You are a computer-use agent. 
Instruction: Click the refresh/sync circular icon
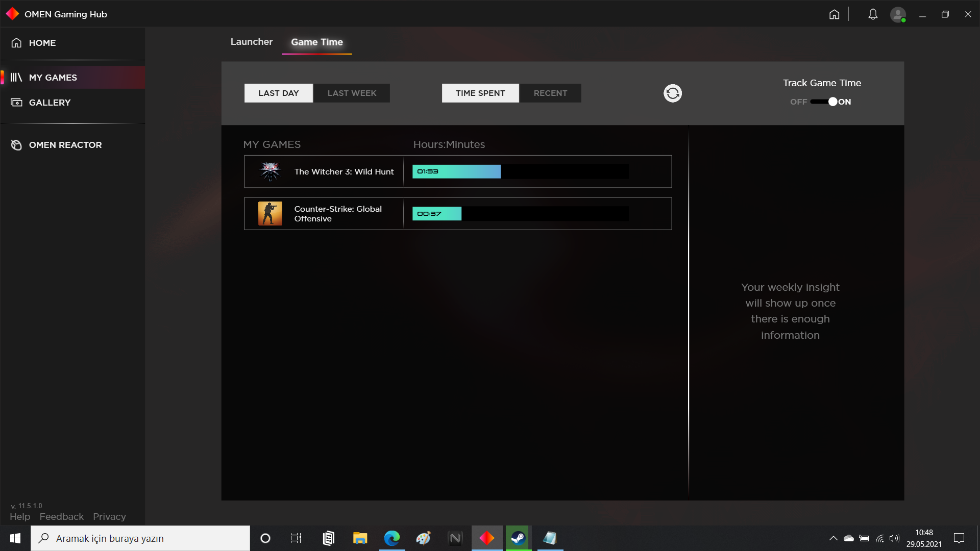click(672, 93)
